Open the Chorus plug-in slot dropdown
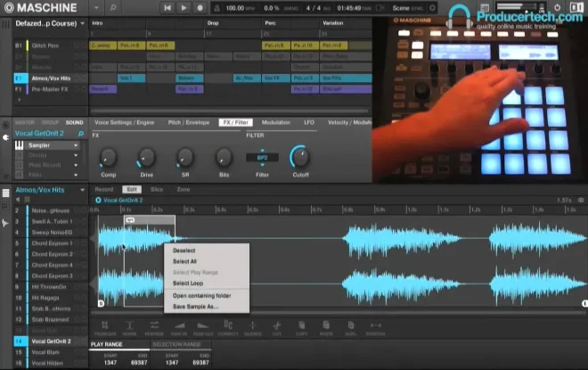The image size is (588, 370). click(76, 155)
